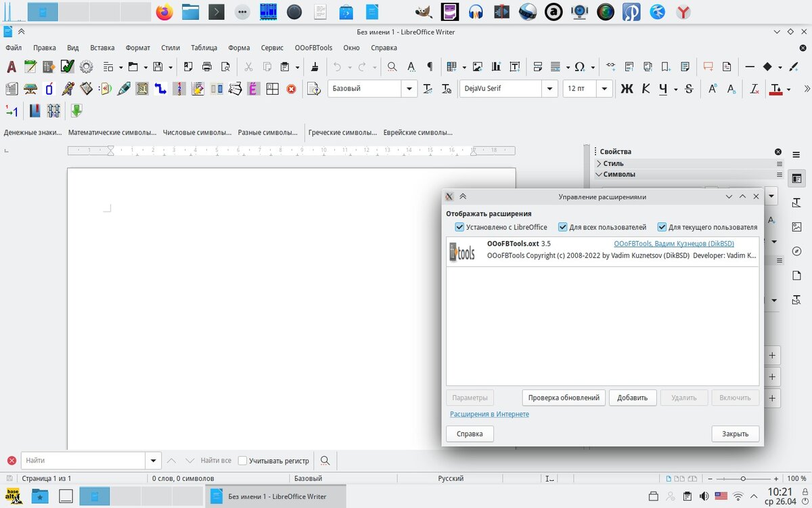Open the 'OOoFBTools' menu
Image resolution: width=812 pixels, height=508 pixels.
[x=313, y=48]
